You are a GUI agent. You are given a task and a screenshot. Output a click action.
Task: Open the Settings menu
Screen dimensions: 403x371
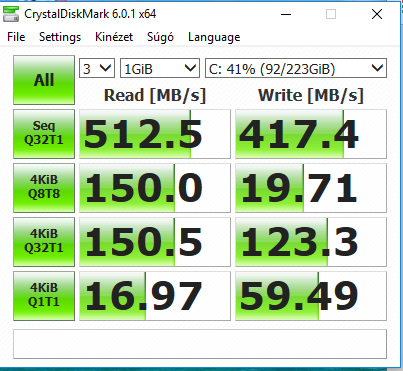[60, 37]
